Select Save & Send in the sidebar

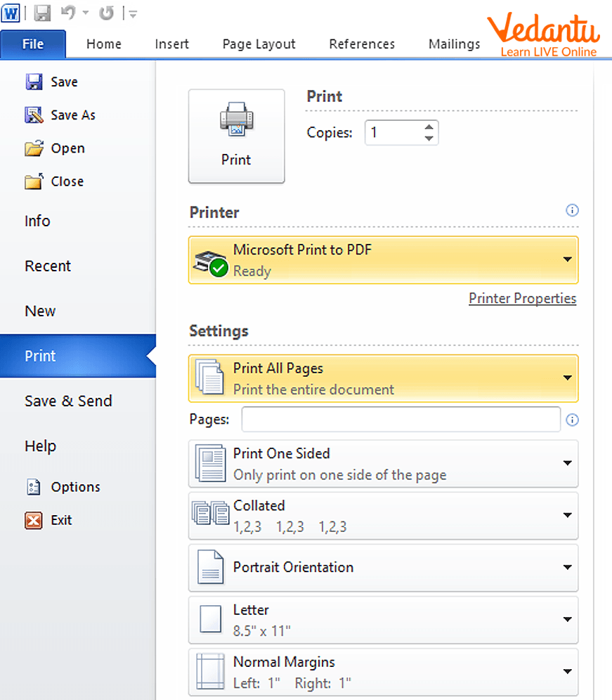tap(68, 401)
